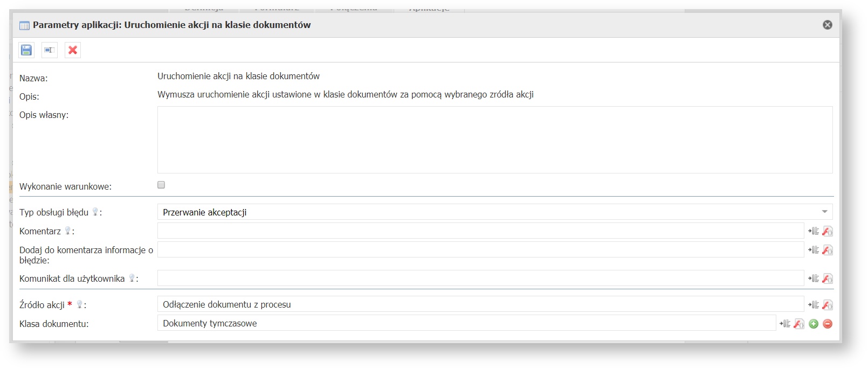The height and width of the screenshot is (369, 868).
Task: Click the insert variable icon for Komentarz
Action: tap(814, 231)
